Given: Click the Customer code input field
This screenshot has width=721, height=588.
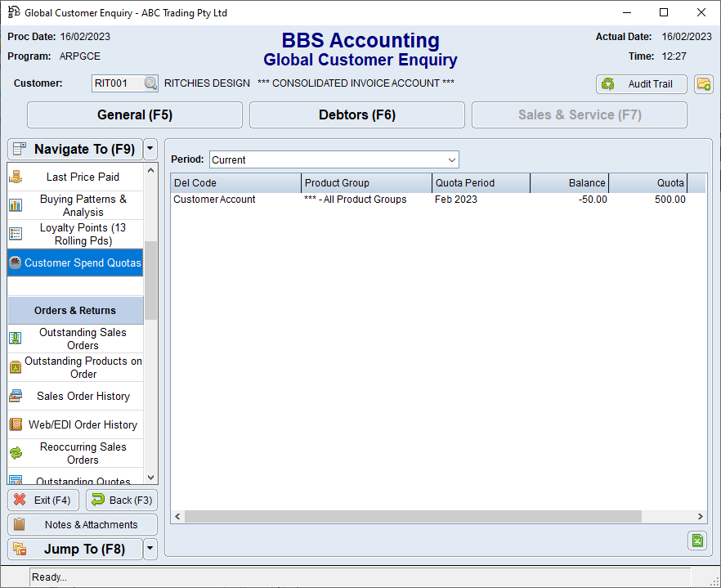Looking at the screenshot, I should tap(118, 83).
